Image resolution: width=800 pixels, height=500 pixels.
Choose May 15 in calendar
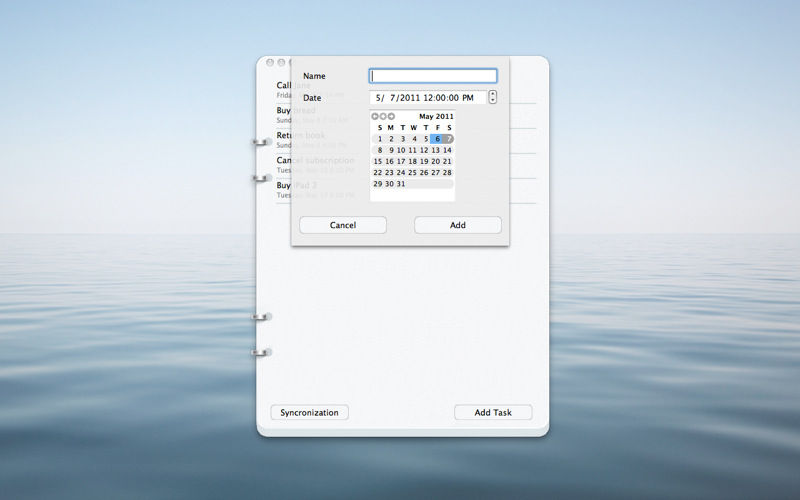point(378,161)
